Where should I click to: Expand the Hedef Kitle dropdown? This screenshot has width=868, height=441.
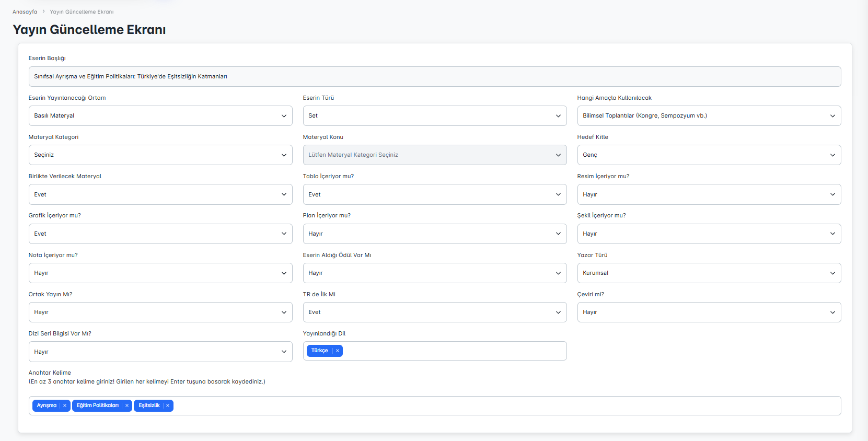coord(709,155)
